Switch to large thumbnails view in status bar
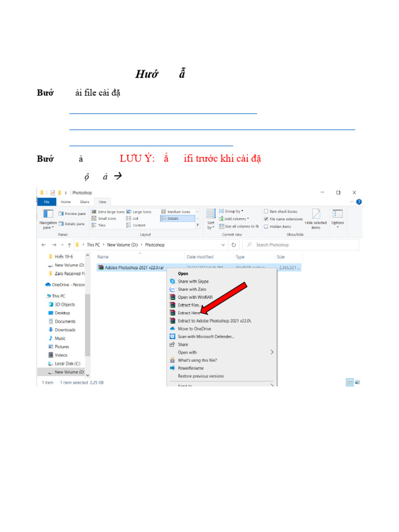This screenshot has height=532, width=399. pyautogui.click(x=357, y=382)
